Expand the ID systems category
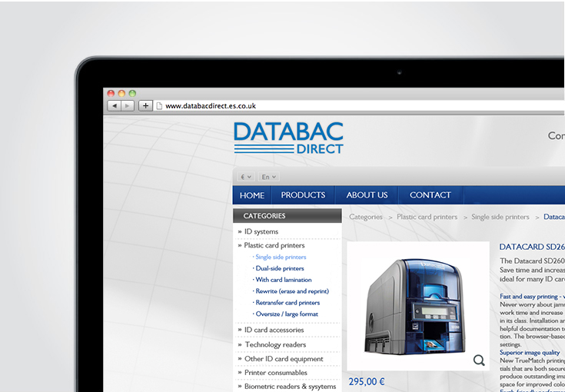Viewport: 565px width, 392px height. tap(261, 231)
